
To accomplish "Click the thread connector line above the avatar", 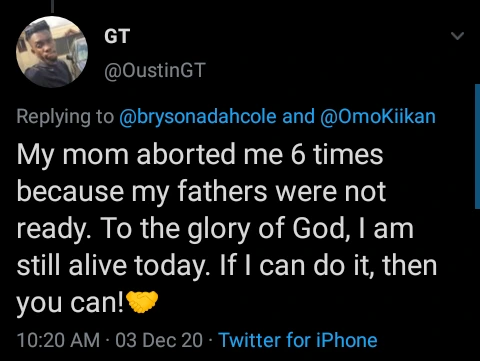I will (x=52, y=6).
